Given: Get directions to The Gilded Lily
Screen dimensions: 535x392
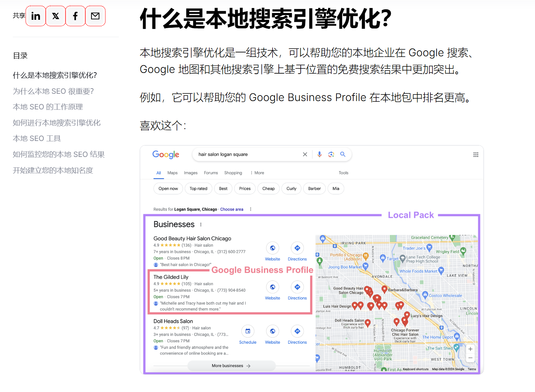Looking at the screenshot, I should [x=297, y=287].
